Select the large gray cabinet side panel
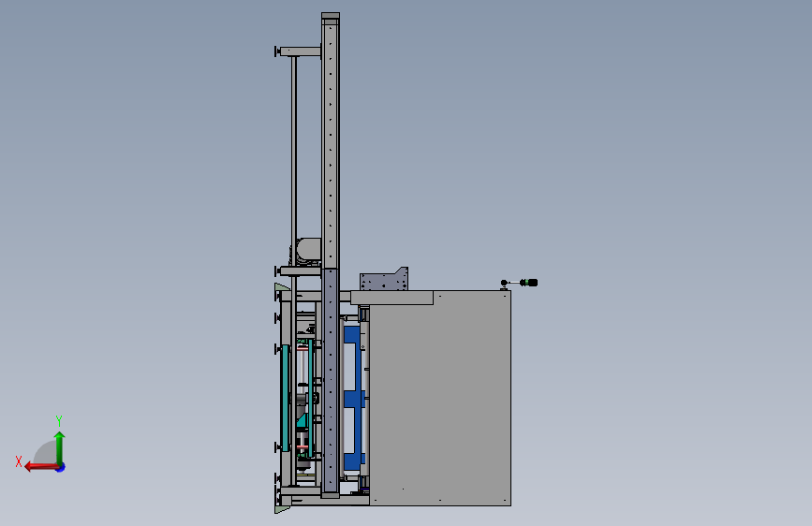 tap(439, 398)
